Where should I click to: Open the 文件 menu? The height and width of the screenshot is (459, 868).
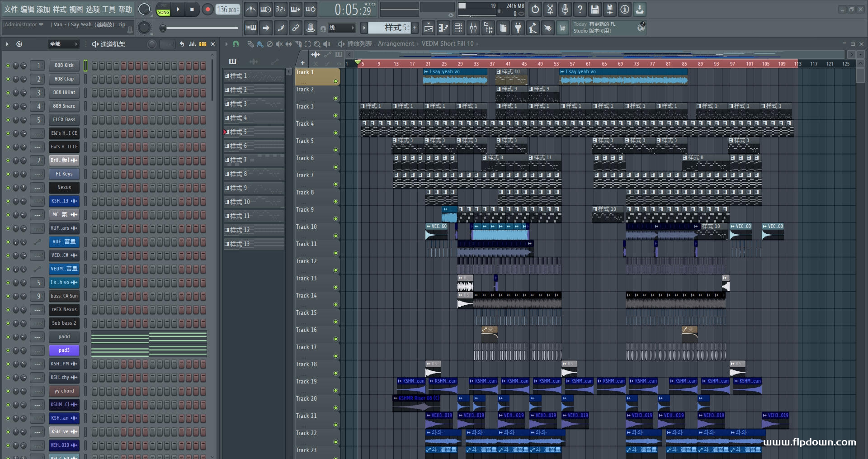point(11,9)
